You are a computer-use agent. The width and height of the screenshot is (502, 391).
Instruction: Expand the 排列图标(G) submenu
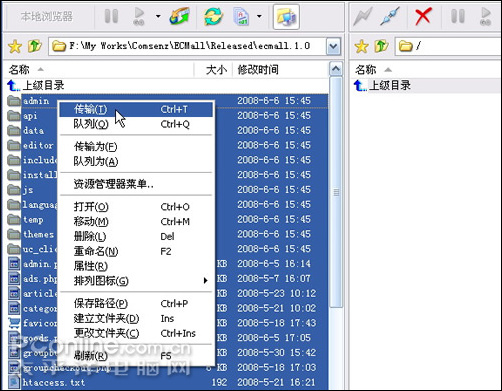[136, 281]
